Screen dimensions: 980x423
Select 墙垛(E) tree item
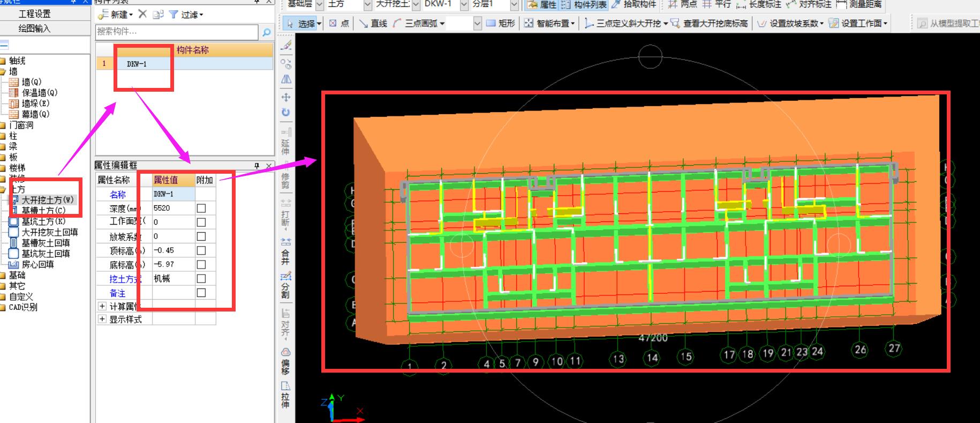point(35,103)
